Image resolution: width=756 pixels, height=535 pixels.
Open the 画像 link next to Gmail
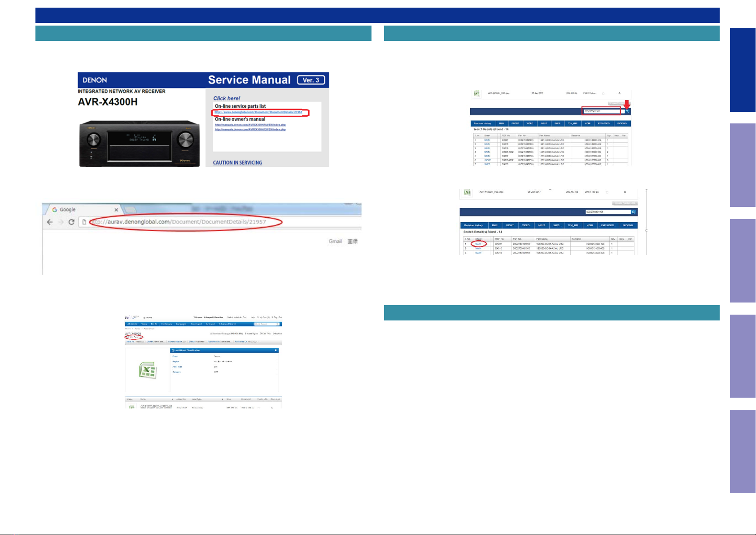353,241
